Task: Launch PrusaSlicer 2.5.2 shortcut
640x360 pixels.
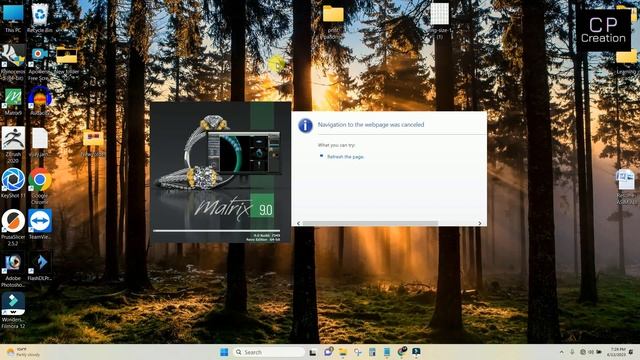Action: 13,227
